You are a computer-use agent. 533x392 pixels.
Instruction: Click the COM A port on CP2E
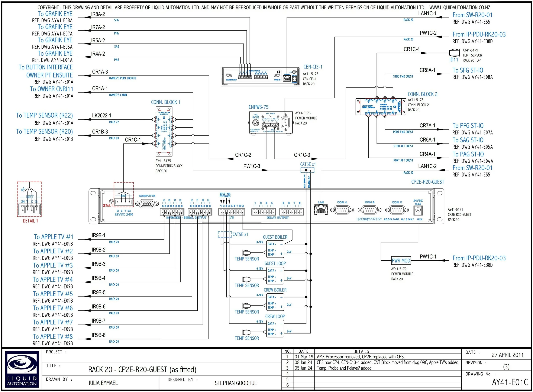[x=342, y=210]
